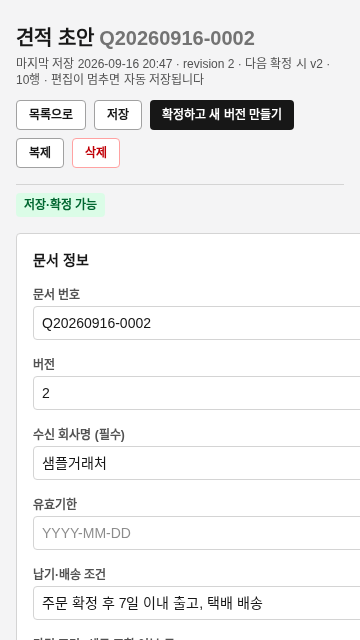Image resolution: width=360 pixels, height=640 pixels.
Task: Click the 견적 초안 page title
Action: (55, 38)
